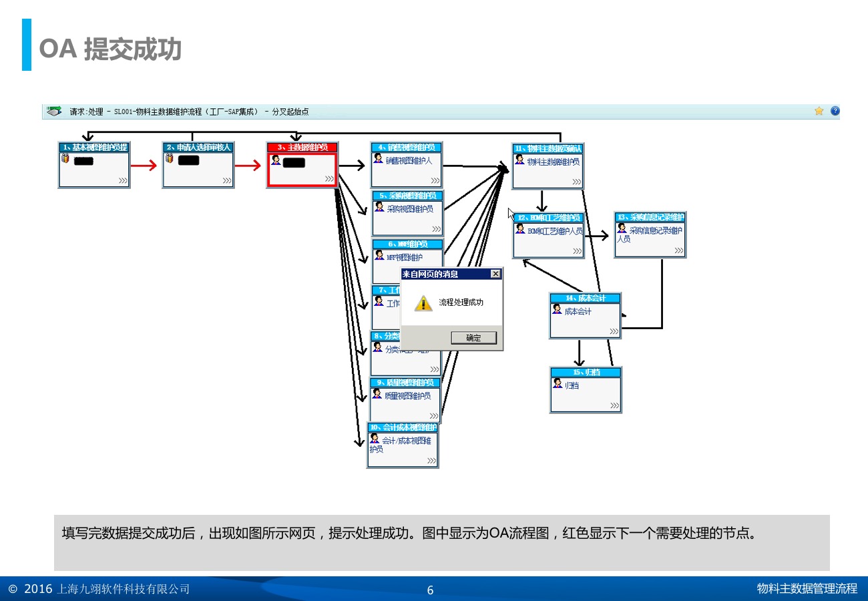Click the 确定 button in the dialog
Screen dimensions: 868x601
[473, 338]
